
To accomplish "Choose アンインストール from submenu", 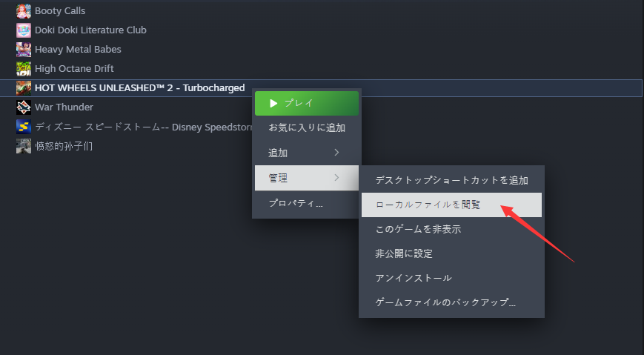I will coord(452,278).
